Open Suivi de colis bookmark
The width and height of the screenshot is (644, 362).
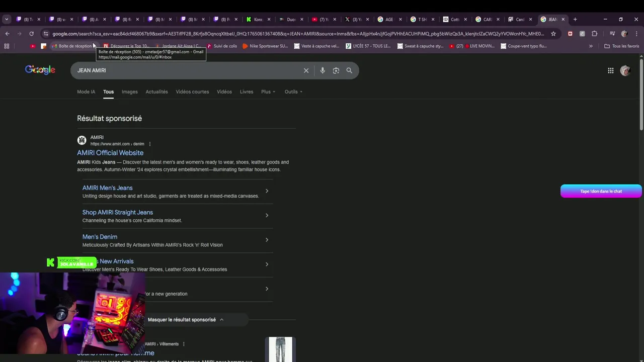[222, 46]
